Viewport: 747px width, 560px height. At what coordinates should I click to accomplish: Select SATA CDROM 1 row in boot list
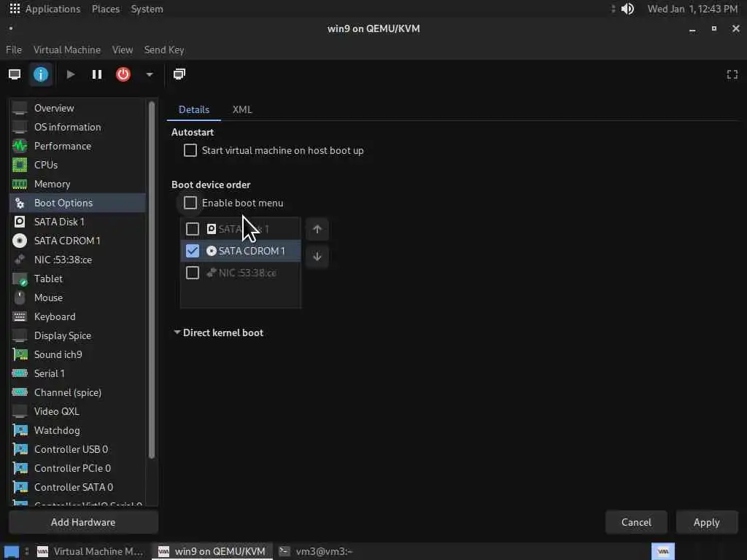[x=241, y=251]
